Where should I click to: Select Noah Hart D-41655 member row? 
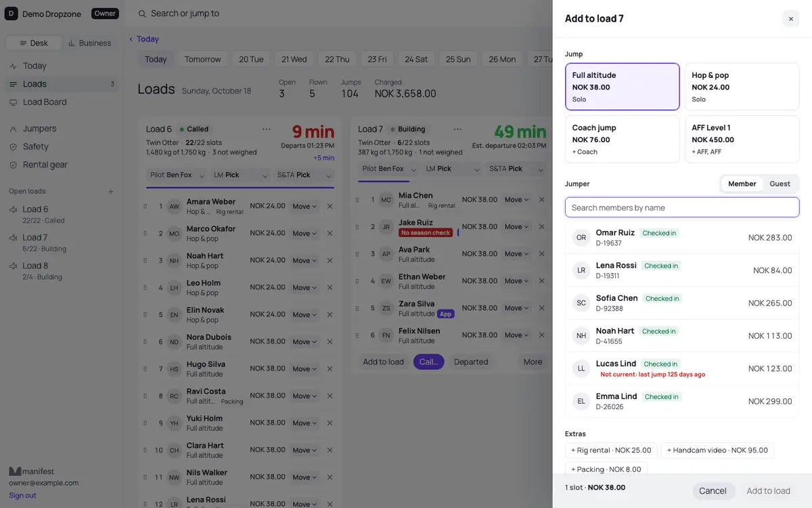[x=682, y=336]
